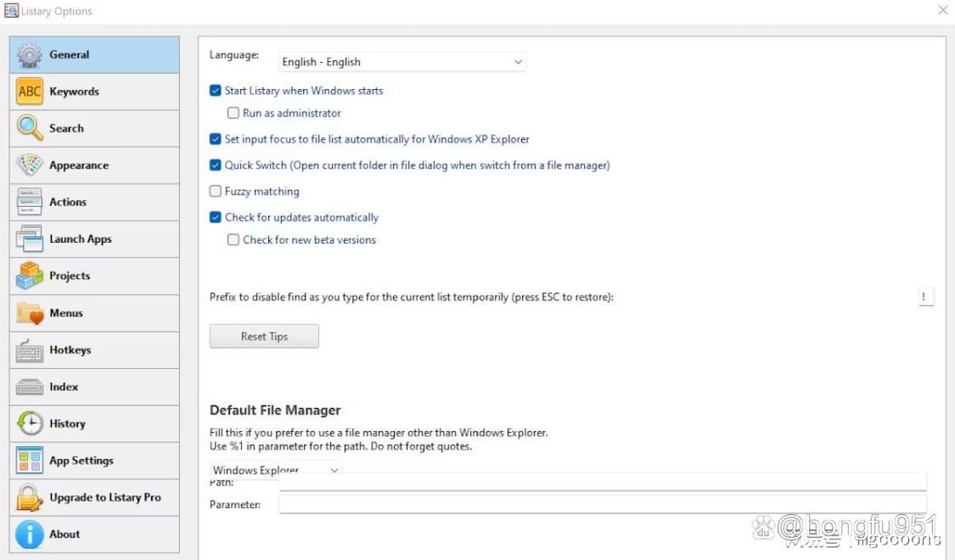Enable Fuzzy matching

click(x=215, y=192)
